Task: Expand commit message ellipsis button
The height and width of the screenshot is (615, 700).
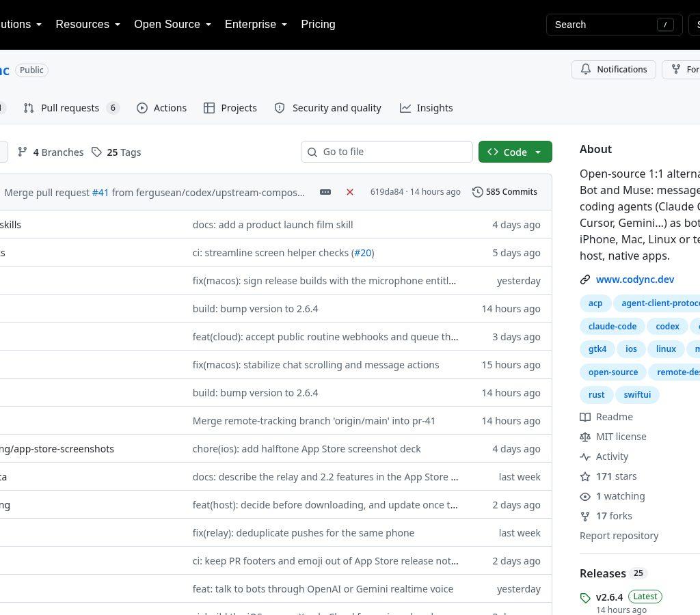Action: pos(325,192)
